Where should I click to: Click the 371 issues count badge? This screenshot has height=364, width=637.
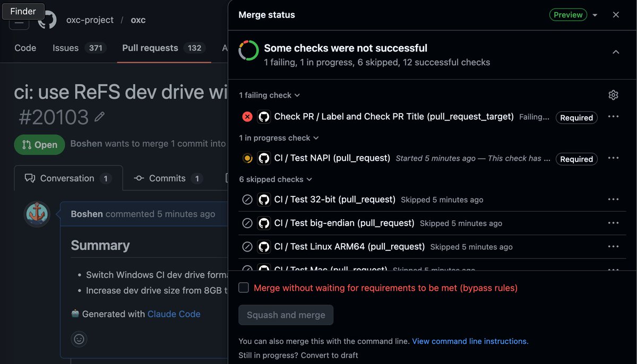96,48
